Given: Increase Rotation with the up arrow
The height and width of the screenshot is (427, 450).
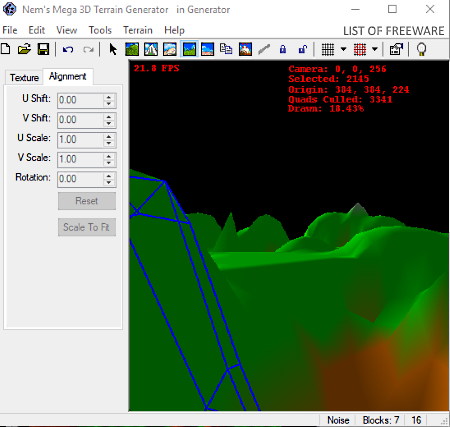Looking at the screenshot, I should (109, 176).
